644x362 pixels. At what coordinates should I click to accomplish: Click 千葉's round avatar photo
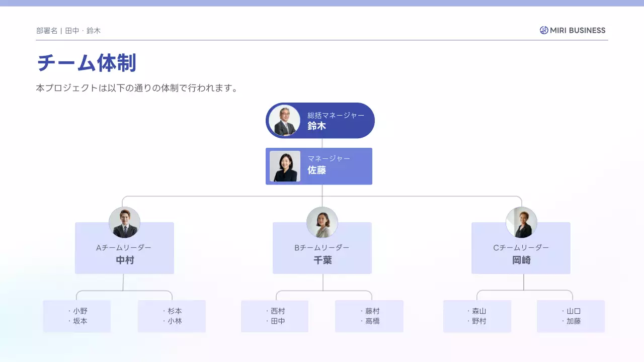[x=322, y=222]
